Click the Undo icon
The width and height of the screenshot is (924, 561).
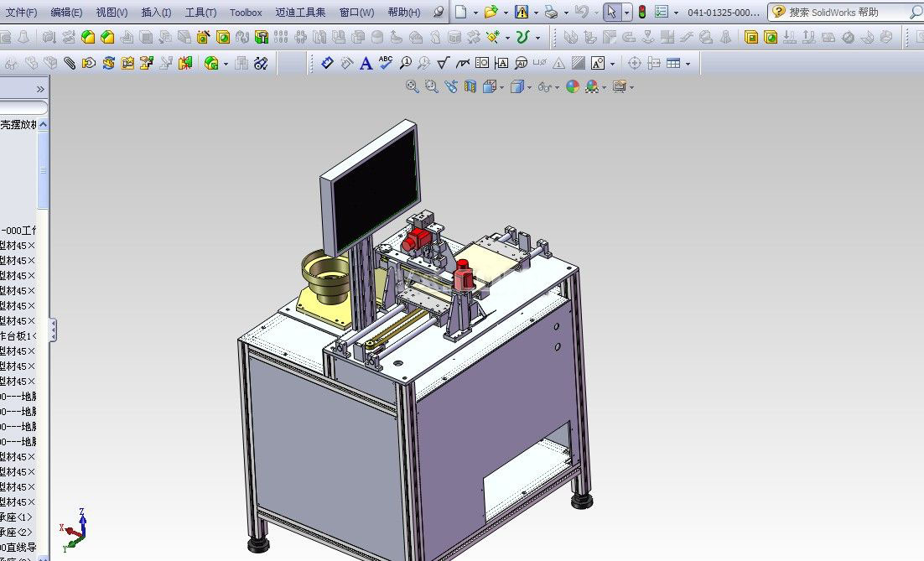click(x=581, y=12)
